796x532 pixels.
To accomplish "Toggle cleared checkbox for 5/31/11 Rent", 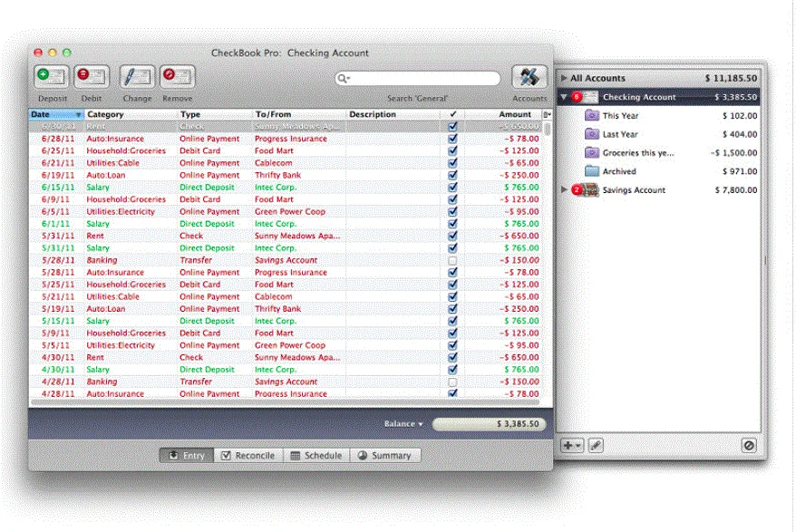I will (452, 236).
